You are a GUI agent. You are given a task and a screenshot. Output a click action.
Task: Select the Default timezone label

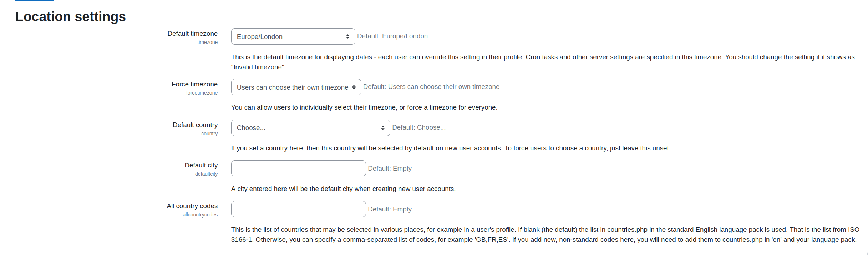click(x=193, y=34)
